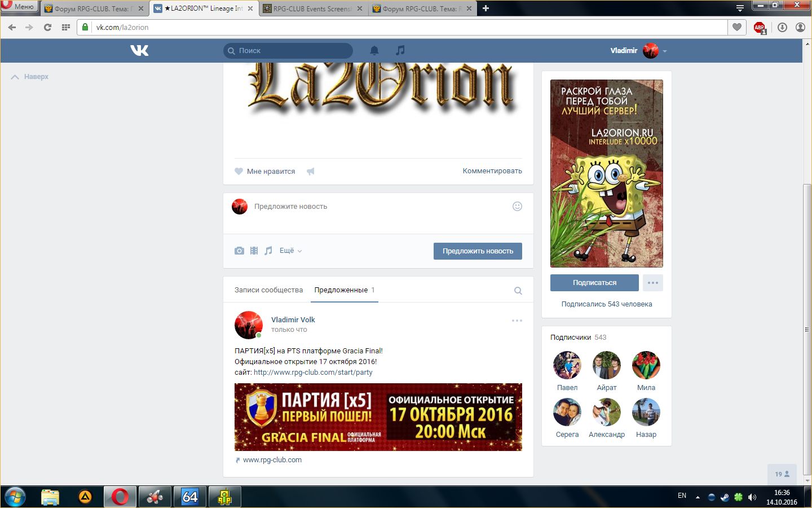This screenshot has width=812, height=508.
Task: Open the Vladimir Volk profile link
Action: 293,319
